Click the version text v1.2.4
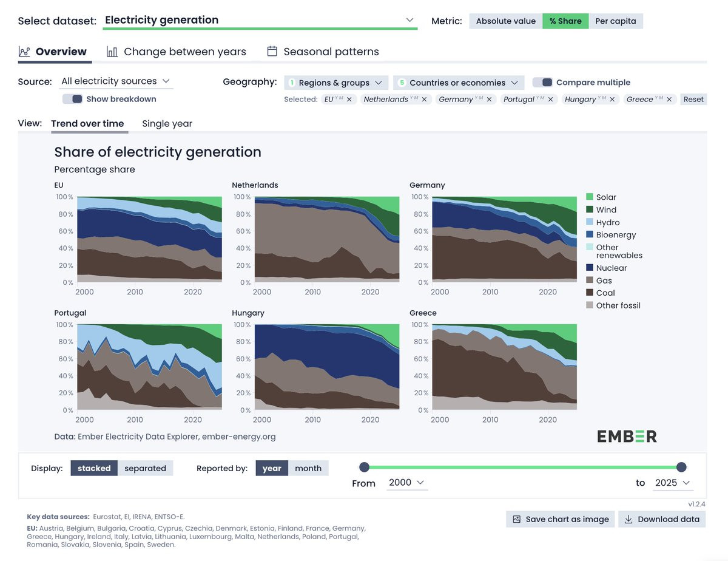The width and height of the screenshot is (728, 561). [696, 504]
